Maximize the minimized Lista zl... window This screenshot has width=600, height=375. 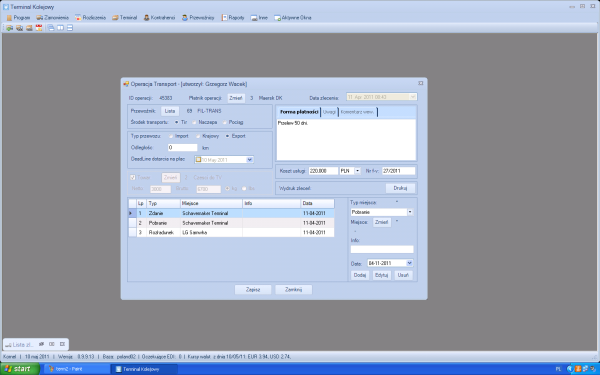[52, 344]
